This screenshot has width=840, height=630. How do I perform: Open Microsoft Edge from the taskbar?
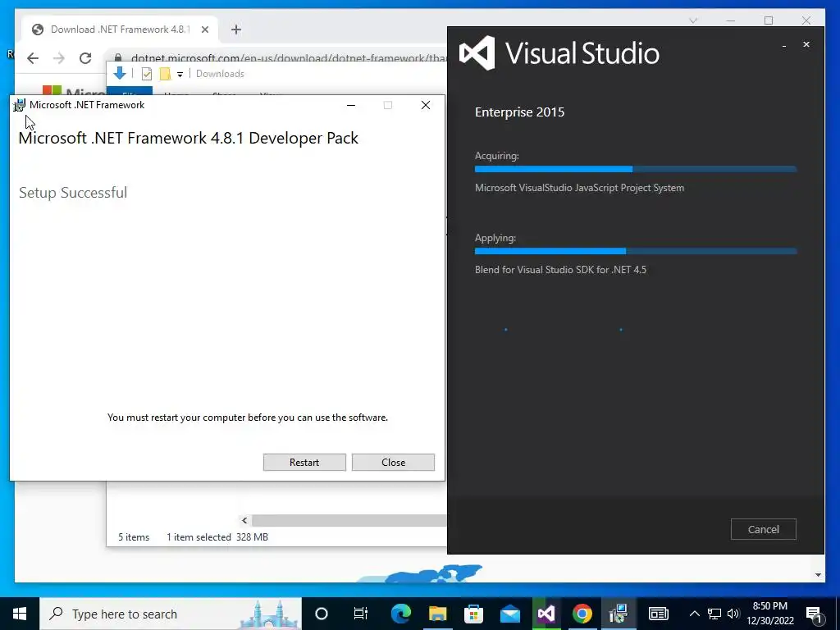pos(400,614)
